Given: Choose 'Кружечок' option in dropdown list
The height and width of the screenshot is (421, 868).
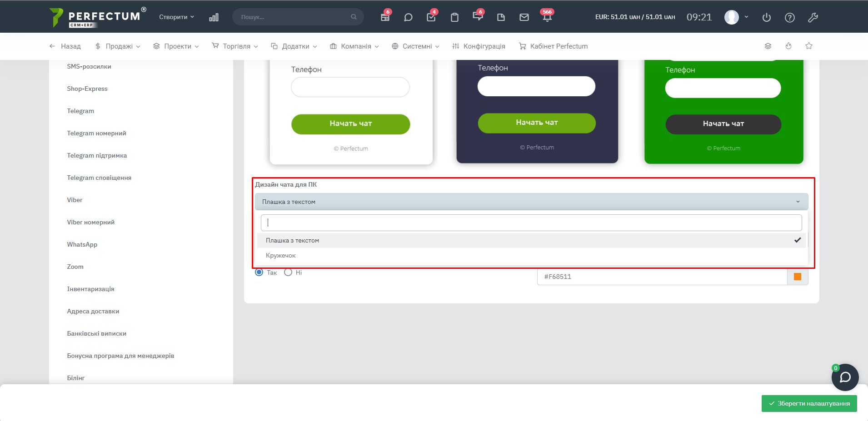Looking at the screenshot, I should pos(281,256).
